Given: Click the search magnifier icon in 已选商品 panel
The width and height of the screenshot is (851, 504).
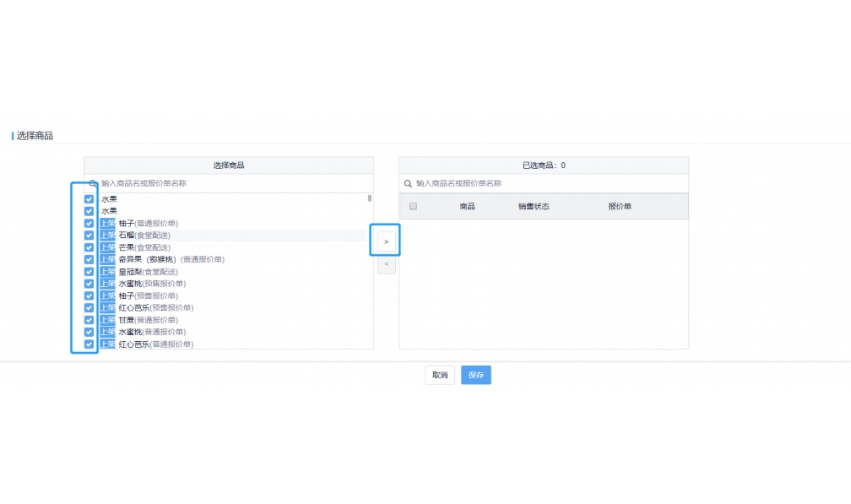Looking at the screenshot, I should point(407,182).
